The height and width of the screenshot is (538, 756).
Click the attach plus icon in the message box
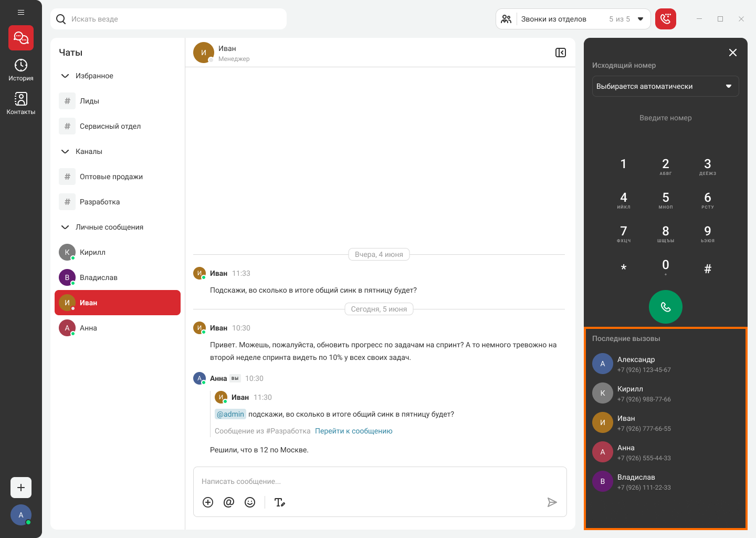coord(208,502)
